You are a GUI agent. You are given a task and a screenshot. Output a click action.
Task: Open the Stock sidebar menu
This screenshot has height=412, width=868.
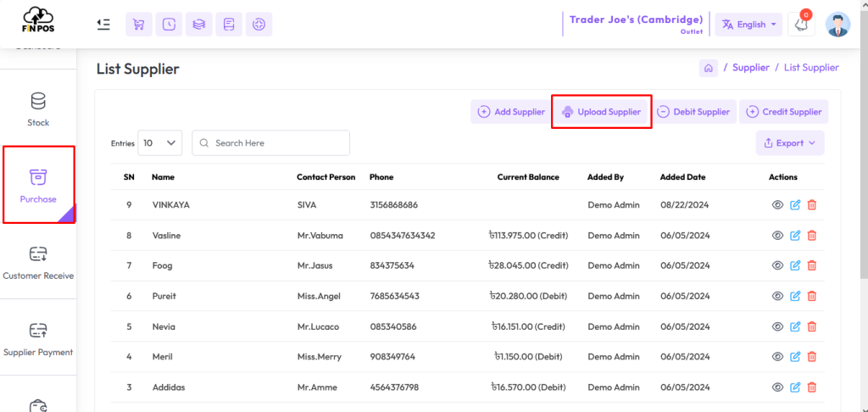[x=38, y=109]
